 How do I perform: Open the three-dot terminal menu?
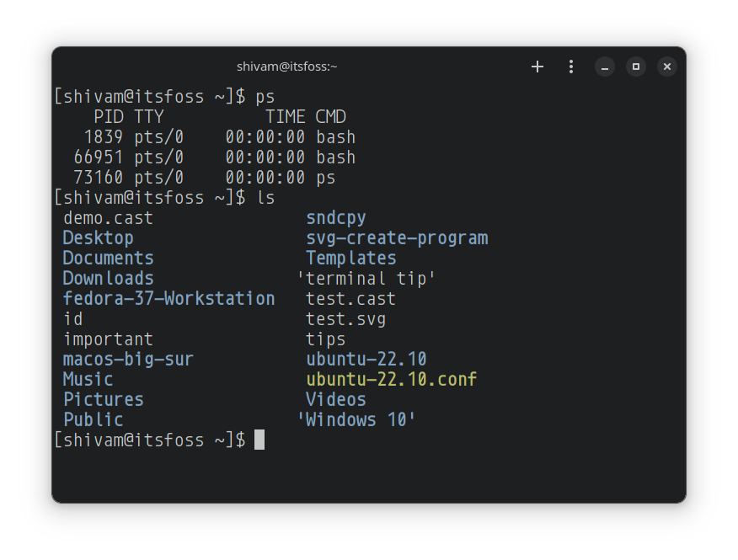[x=571, y=67]
